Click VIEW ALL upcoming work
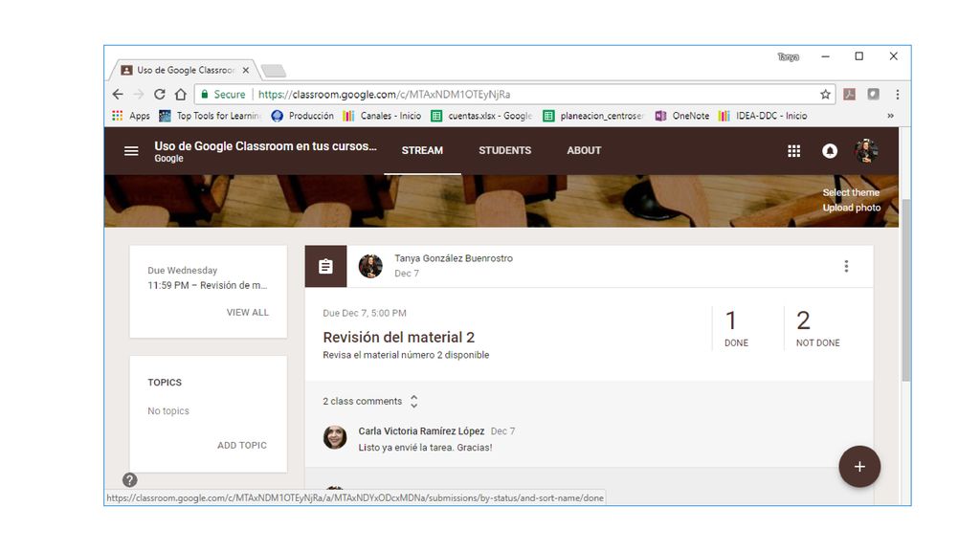 248,313
